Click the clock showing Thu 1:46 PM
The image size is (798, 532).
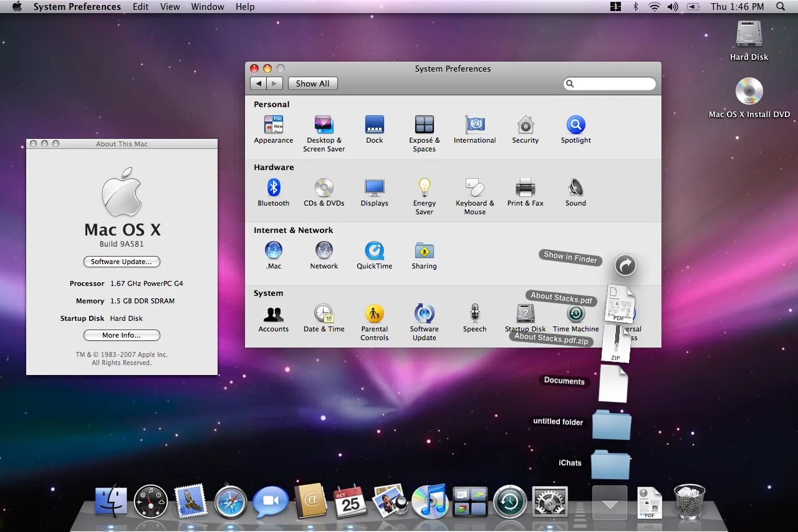click(737, 7)
